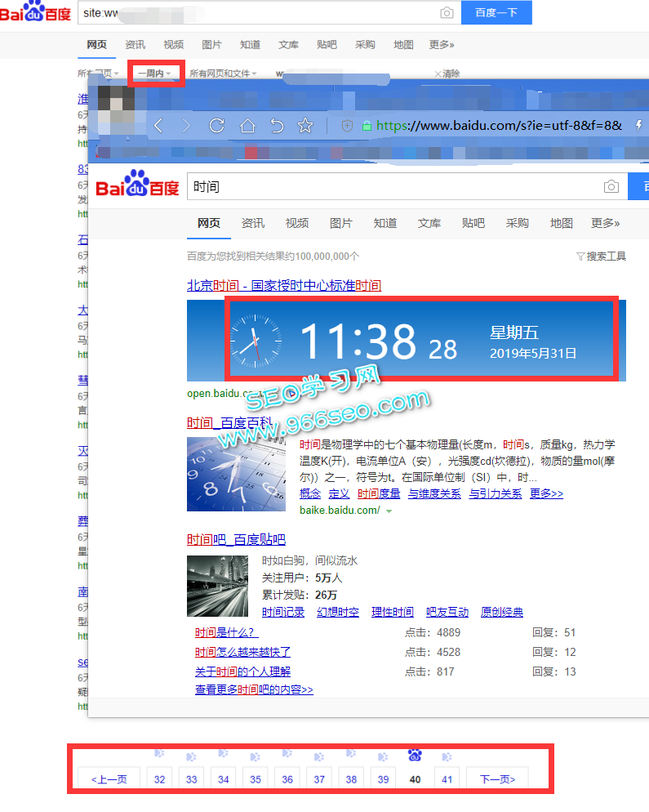The height and width of the screenshot is (812, 649).
Task: Click the 百度一下 search button
Action: pyautogui.click(x=496, y=12)
